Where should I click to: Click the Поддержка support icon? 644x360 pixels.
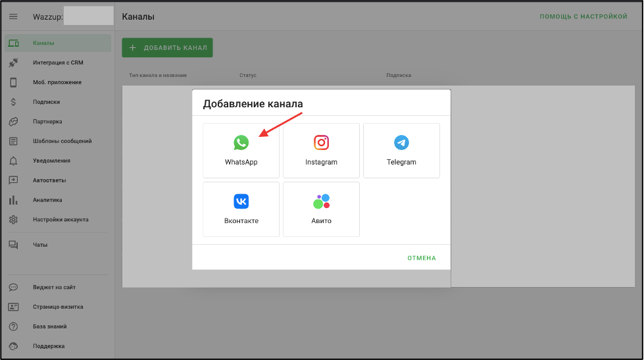point(13,346)
